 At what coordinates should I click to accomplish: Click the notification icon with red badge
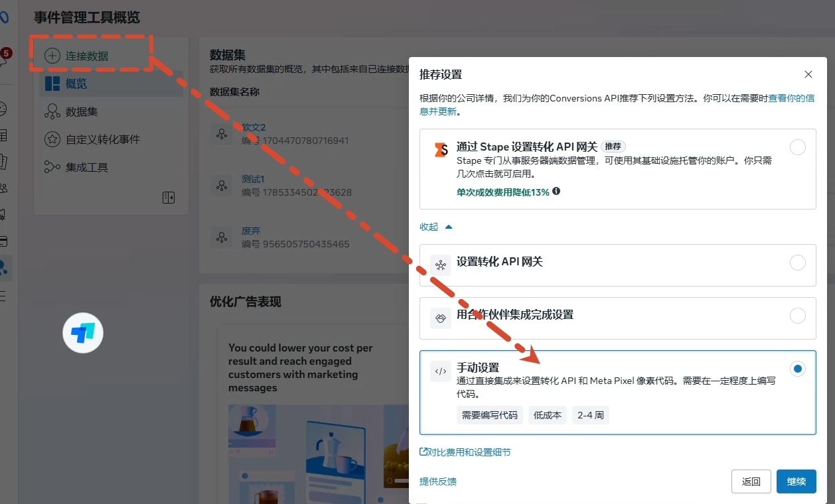(x=4, y=60)
